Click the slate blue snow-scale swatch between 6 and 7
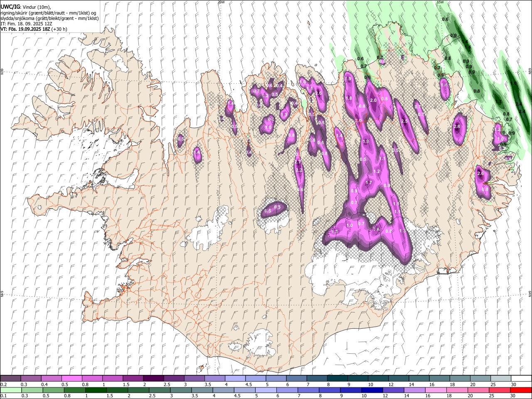 click(x=296, y=378)
